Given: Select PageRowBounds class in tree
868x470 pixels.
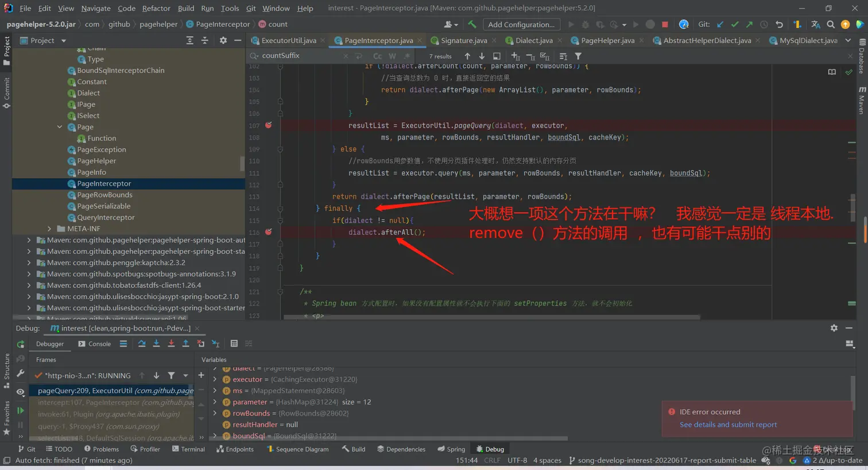Looking at the screenshot, I should [x=104, y=195].
